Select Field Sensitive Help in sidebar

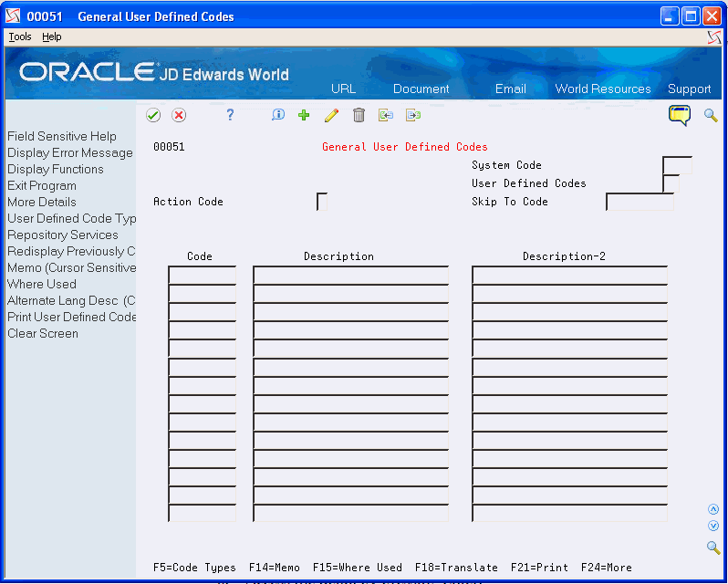pyautogui.click(x=62, y=137)
